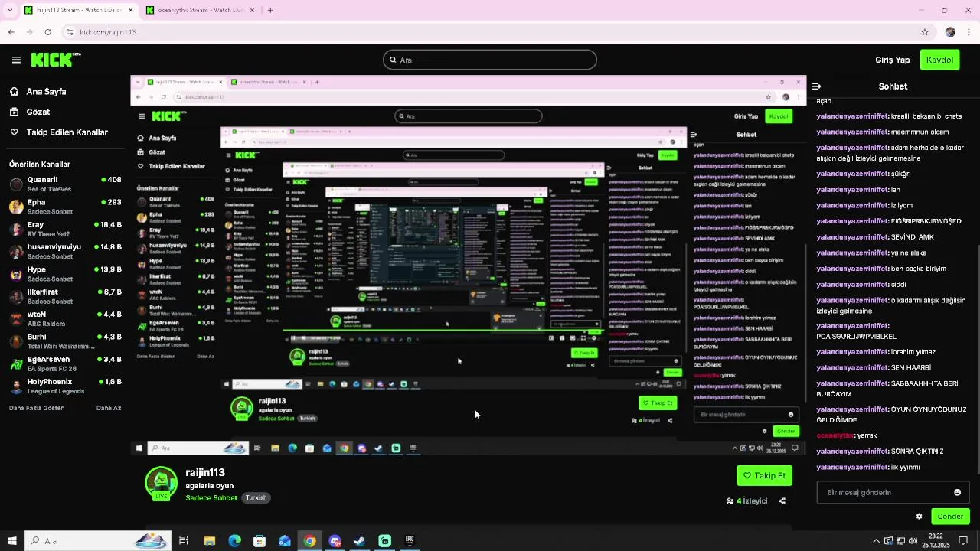Open Microsoft Store from the taskbar
The height and width of the screenshot is (551, 980).
click(x=260, y=541)
